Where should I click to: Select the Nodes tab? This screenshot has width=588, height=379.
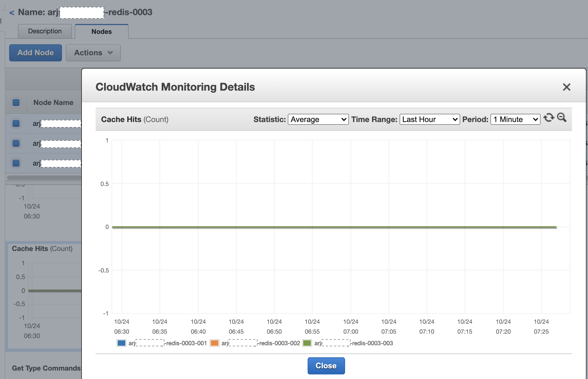(x=101, y=31)
